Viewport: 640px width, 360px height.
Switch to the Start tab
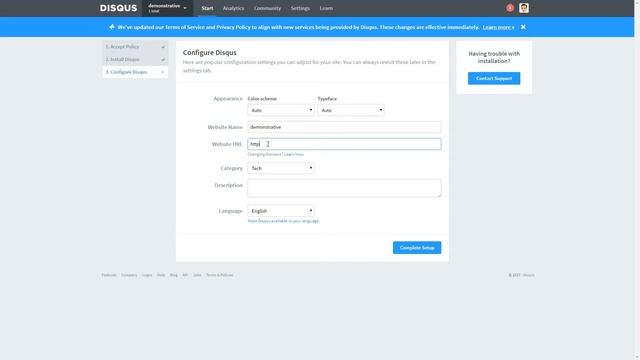click(207, 8)
